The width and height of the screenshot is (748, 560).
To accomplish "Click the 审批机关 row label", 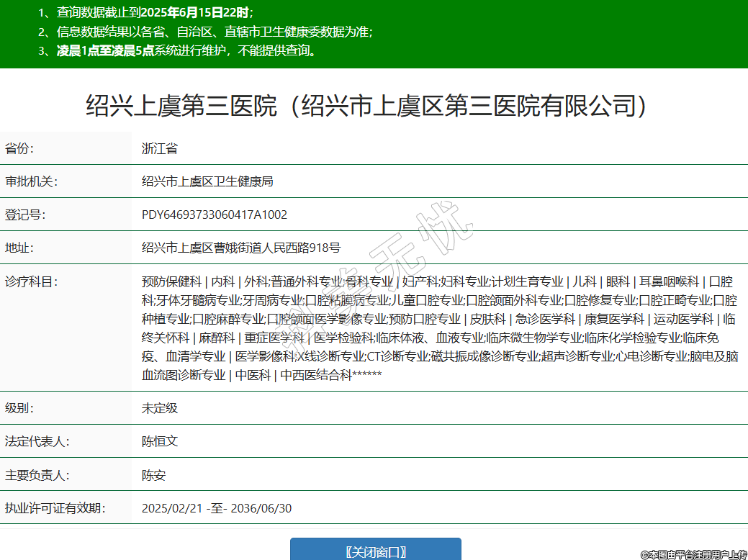I will (30, 182).
